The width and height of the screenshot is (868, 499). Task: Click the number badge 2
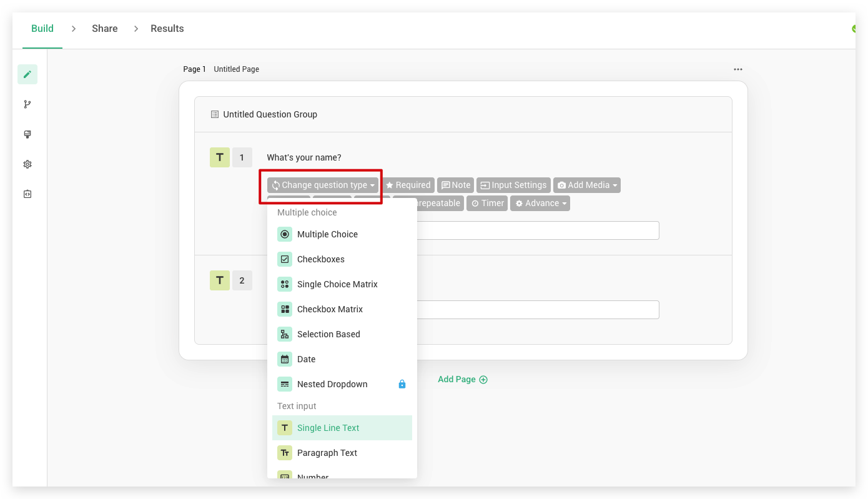(x=242, y=280)
